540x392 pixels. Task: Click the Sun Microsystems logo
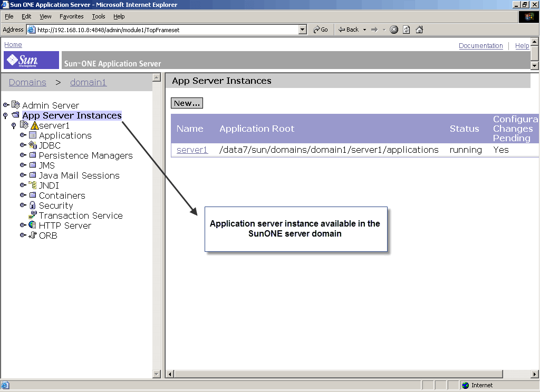click(31, 60)
